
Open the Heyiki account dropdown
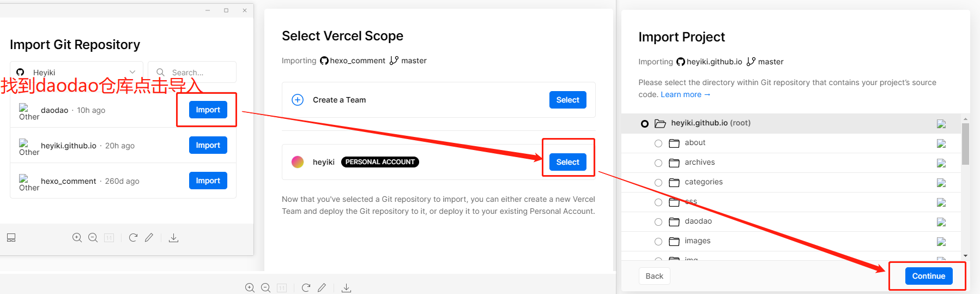[x=76, y=72]
